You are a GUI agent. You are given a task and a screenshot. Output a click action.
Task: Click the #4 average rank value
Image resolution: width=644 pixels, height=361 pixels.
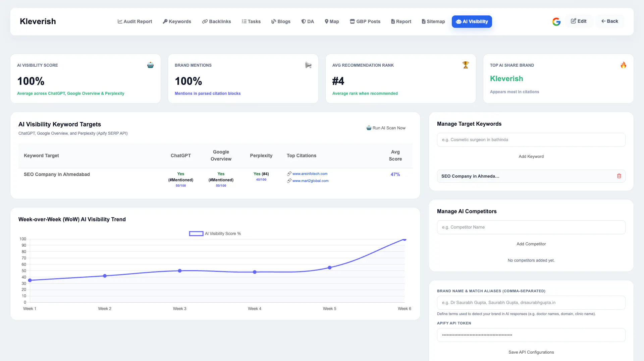[338, 81]
